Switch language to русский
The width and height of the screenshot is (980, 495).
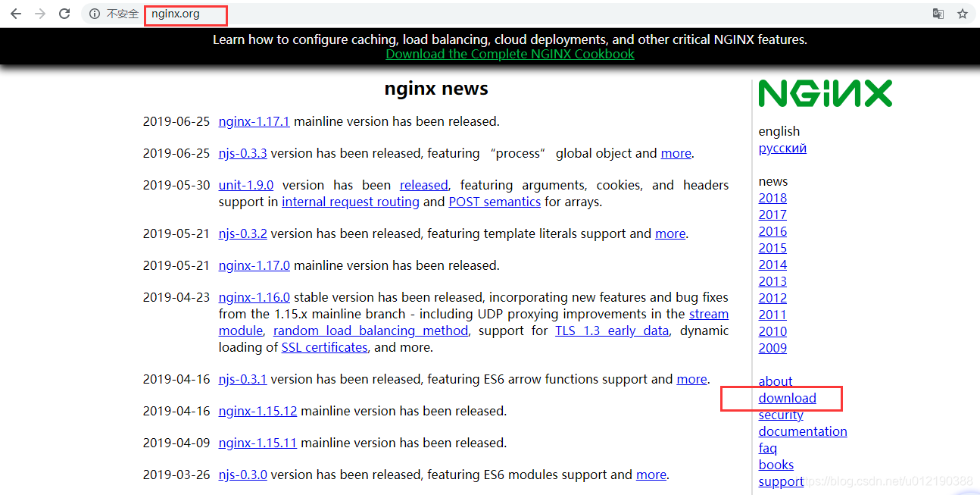[782, 148]
